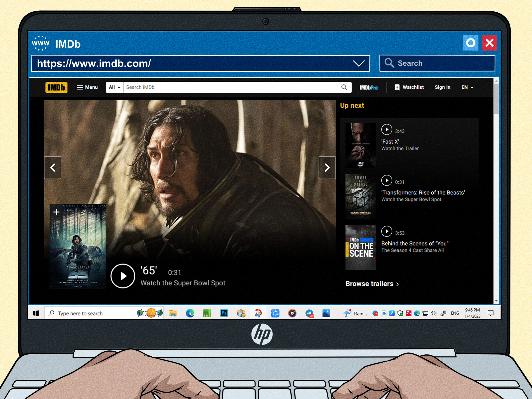Expand the URL address bar dropdown arrow
This screenshot has height=399, width=532.
[359, 64]
